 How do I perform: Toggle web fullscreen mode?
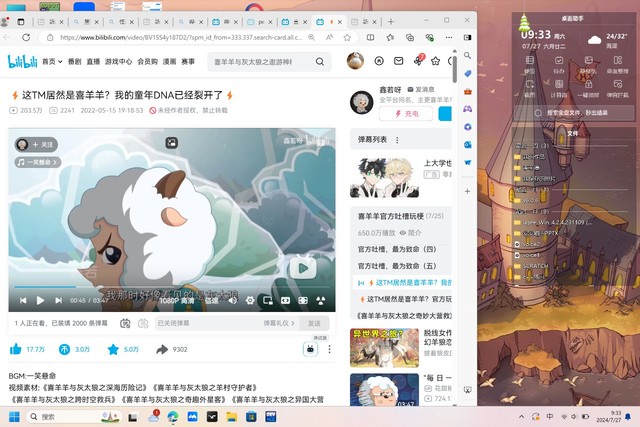click(302, 300)
